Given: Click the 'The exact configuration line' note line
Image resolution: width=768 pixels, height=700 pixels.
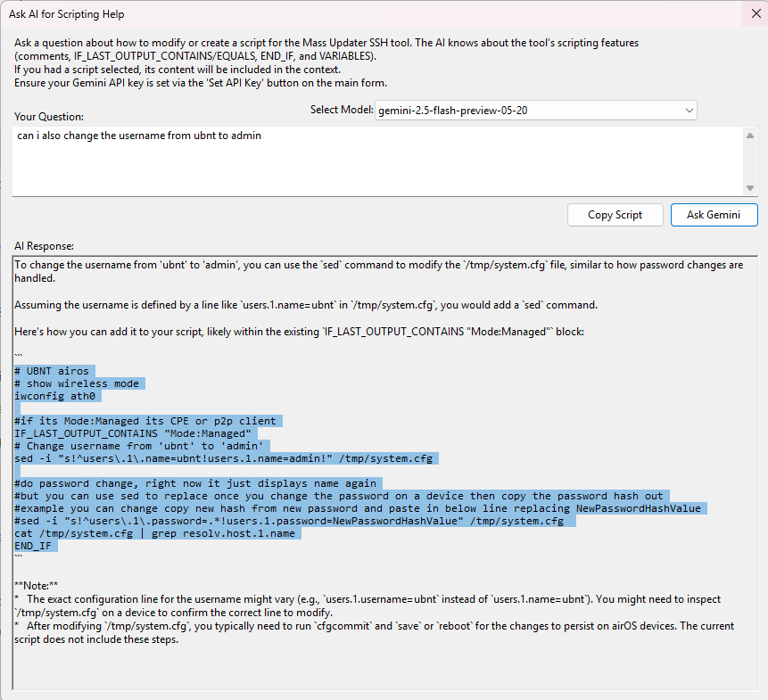Looking at the screenshot, I should pos(367,606).
